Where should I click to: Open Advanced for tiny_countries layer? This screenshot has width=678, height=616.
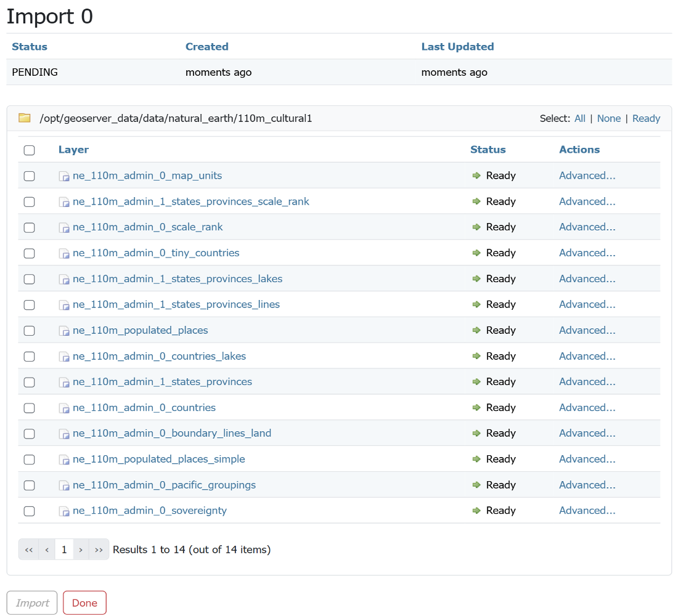(x=587, y=253)
